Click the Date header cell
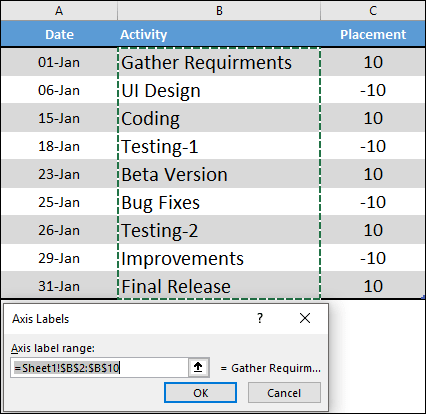Image resolution: width=426 pixels, height=414 pixels. coord(59,34)
